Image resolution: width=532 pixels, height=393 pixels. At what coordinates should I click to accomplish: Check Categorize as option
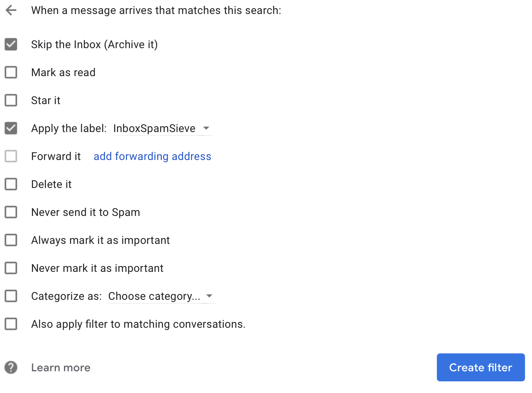[11, 296]
